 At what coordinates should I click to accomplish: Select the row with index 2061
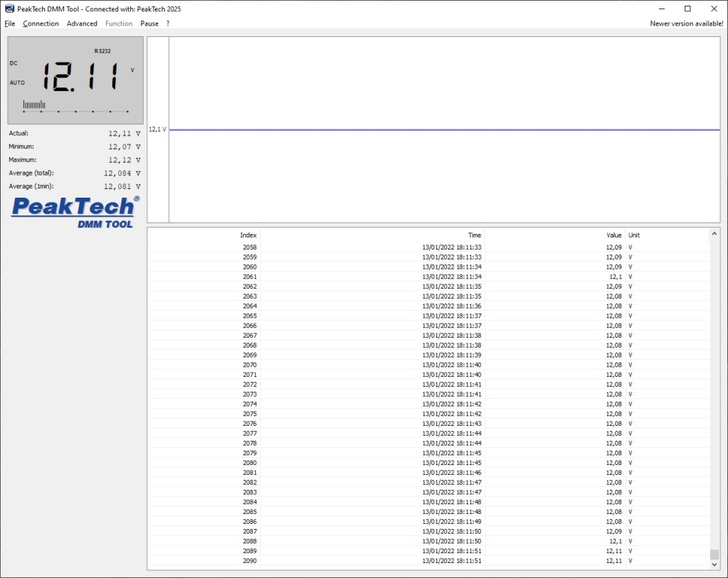427,277
